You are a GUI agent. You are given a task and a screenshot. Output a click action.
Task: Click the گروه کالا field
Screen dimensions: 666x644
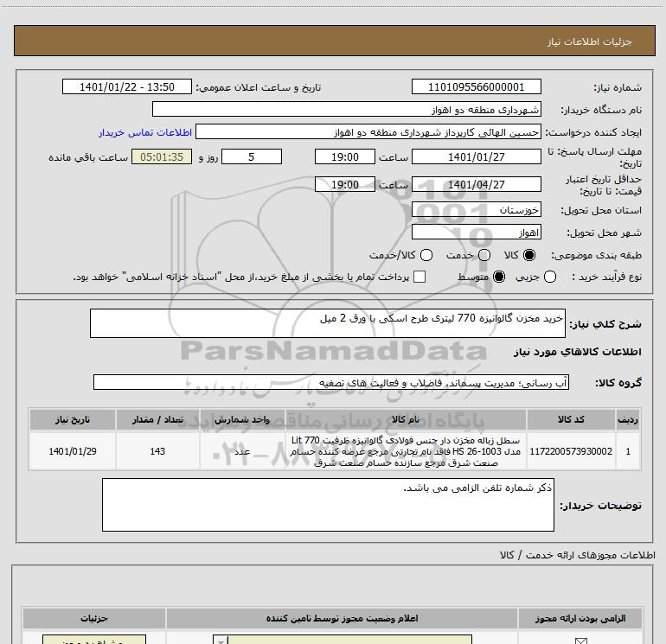tap(331, 382)
